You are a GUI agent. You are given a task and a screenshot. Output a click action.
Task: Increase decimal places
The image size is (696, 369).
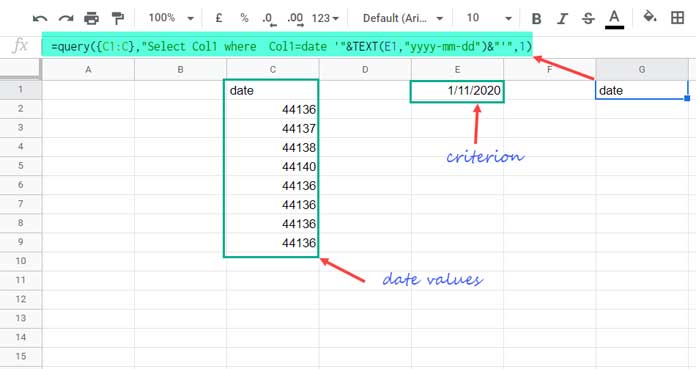click(x=295, y=19)
